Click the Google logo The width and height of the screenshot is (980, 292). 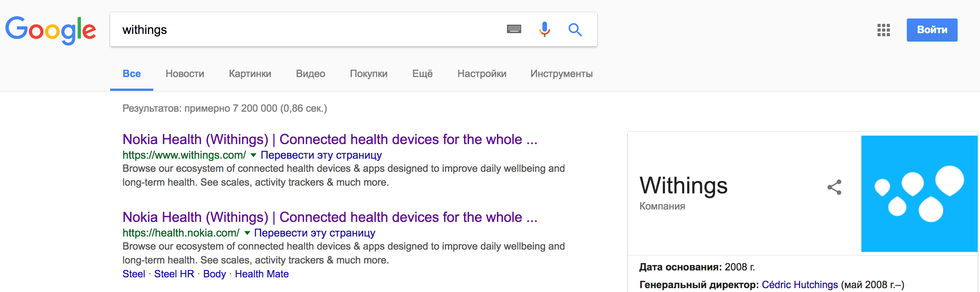(50, 30)
